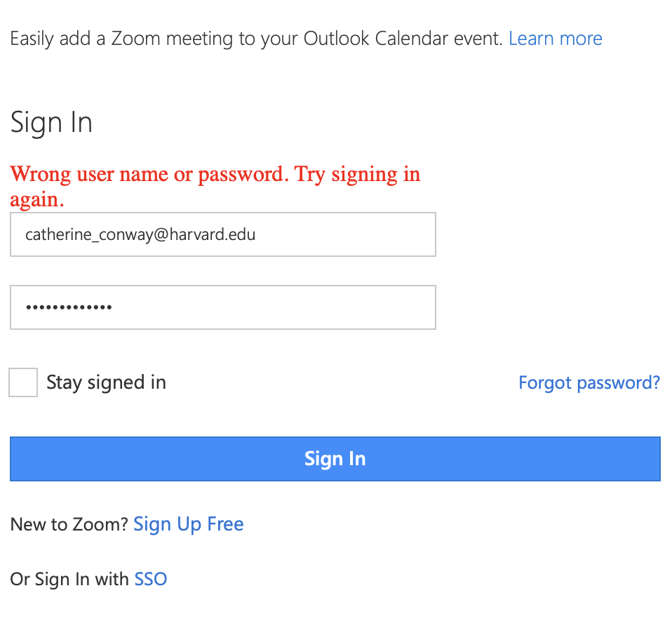Focus the email address input field

tap(222, 234)
